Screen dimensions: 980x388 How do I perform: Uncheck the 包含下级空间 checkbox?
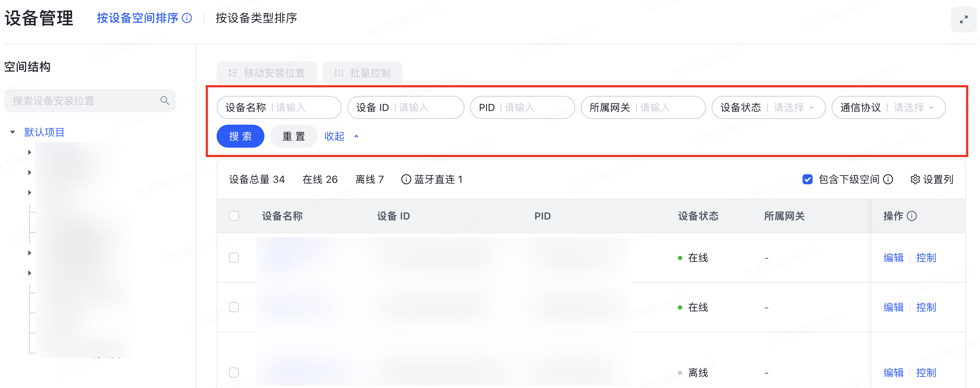tap(807, 179)
